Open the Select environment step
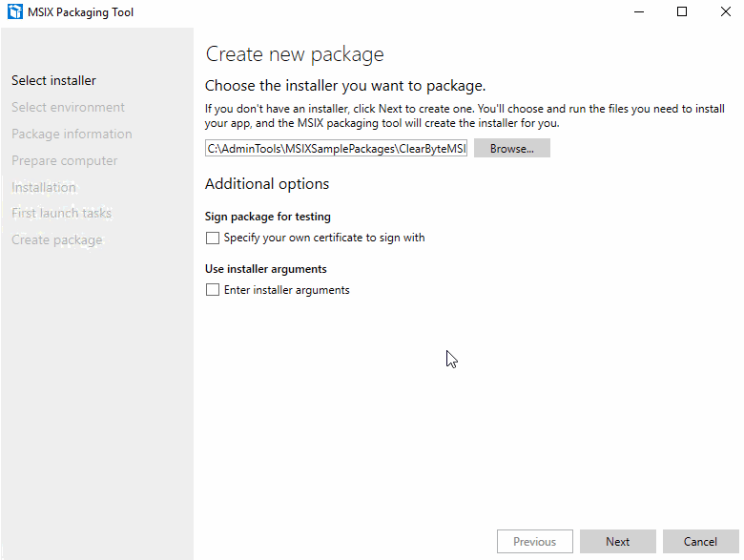 point(68,107)
